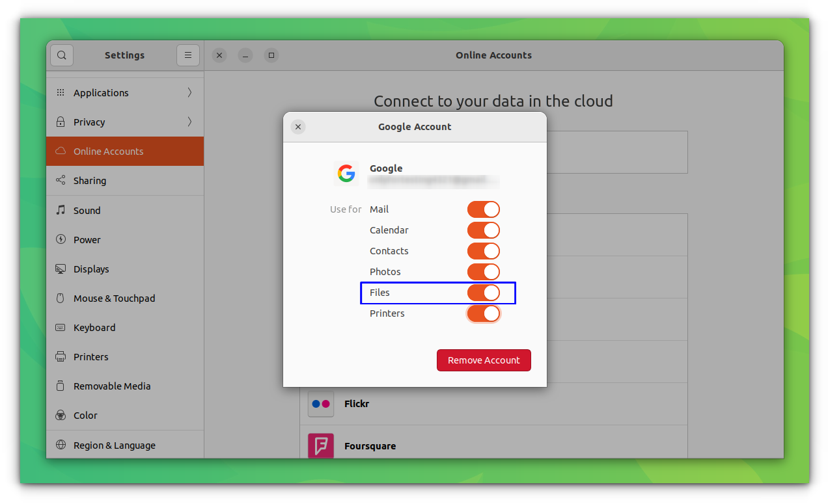Minimize the Settings window
828x504 pixels.
pos(245,55)
